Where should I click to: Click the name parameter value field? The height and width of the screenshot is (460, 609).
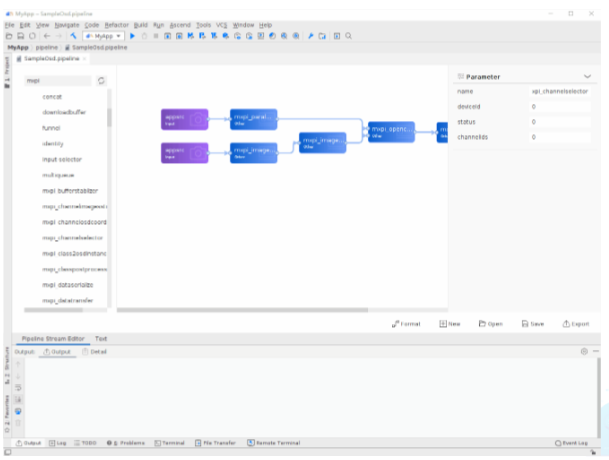pos(560,91)
